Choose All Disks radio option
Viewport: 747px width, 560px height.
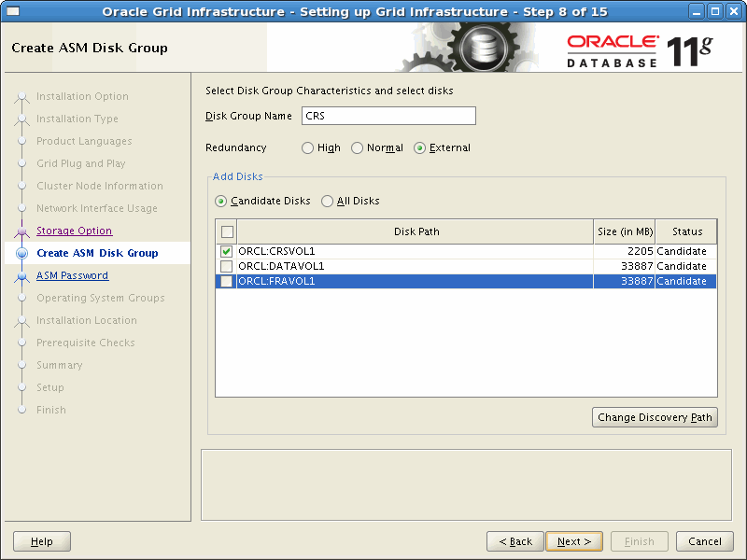coord(327,201)
